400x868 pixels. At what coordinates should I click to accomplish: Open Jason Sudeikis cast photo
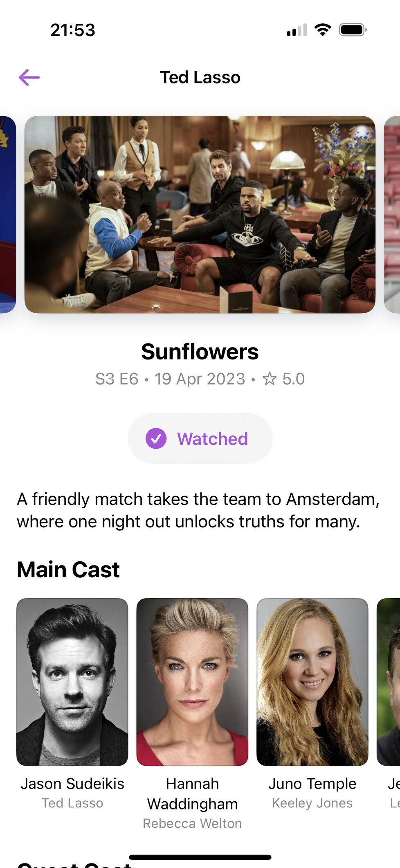pos(72,682)
